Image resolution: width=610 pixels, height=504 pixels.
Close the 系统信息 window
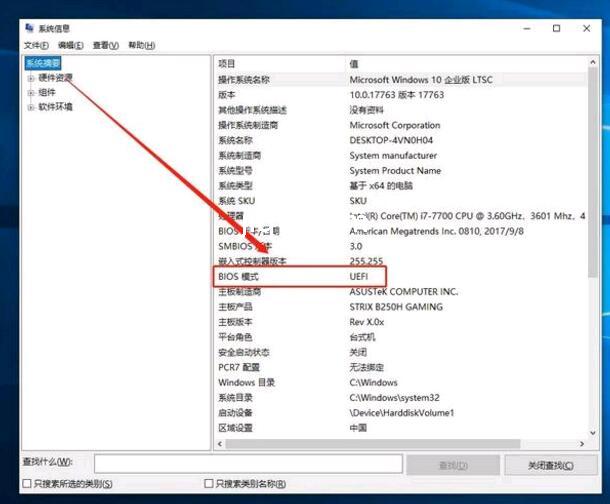pyautogui.click(x=587, y=29)
